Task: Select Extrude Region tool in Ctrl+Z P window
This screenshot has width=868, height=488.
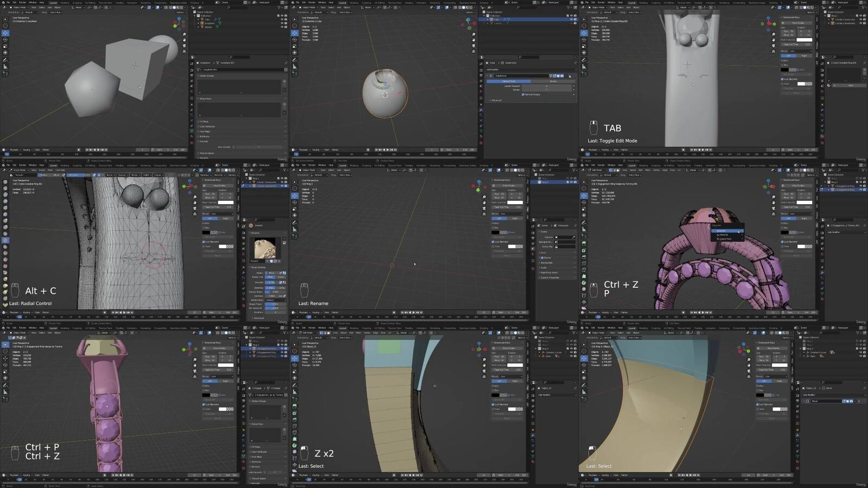Action: [x=584, y=243]
